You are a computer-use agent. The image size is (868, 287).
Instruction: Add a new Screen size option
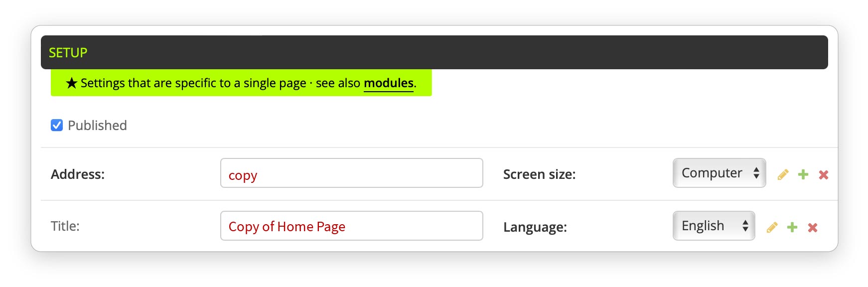coord(803,174)
